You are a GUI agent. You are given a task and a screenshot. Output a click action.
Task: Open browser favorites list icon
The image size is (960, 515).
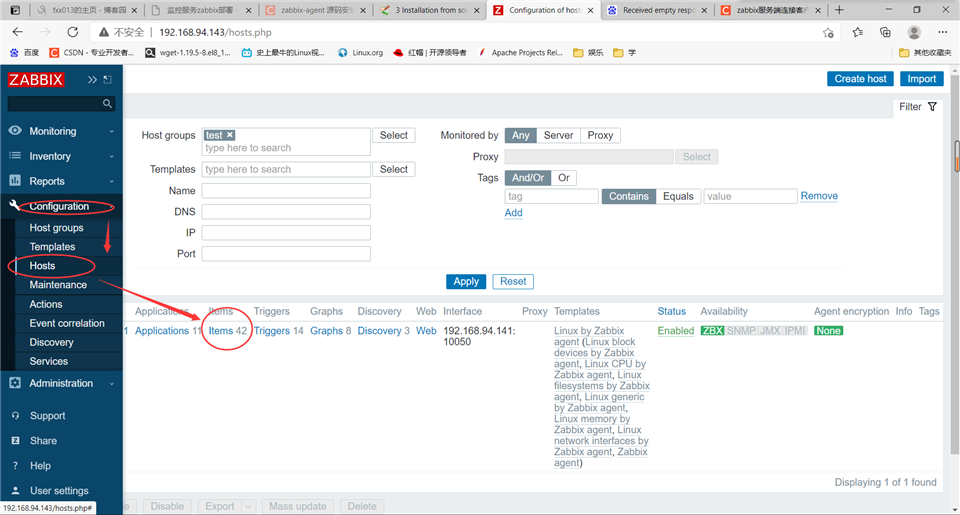click(857, 32)
